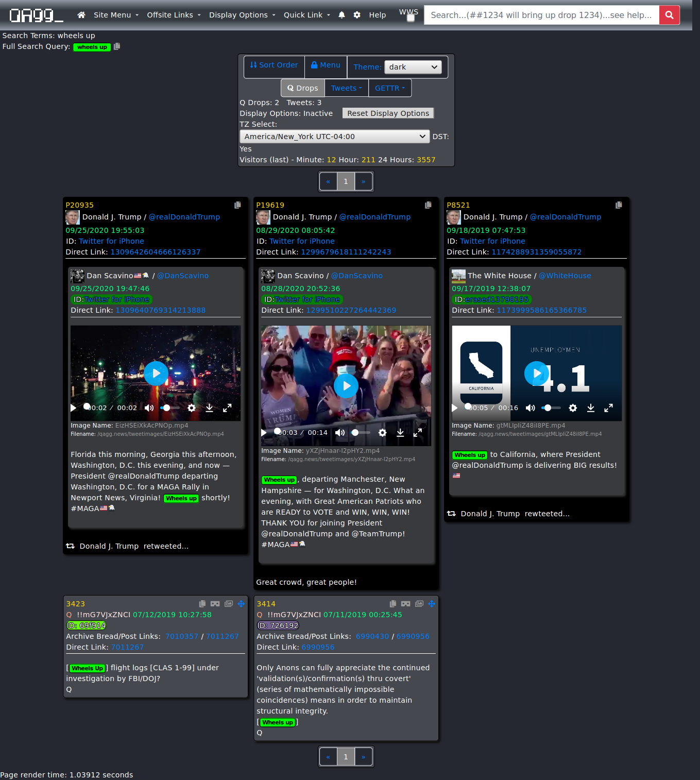Adjust volume slider on Manchester crowd video

pos(361,433)
